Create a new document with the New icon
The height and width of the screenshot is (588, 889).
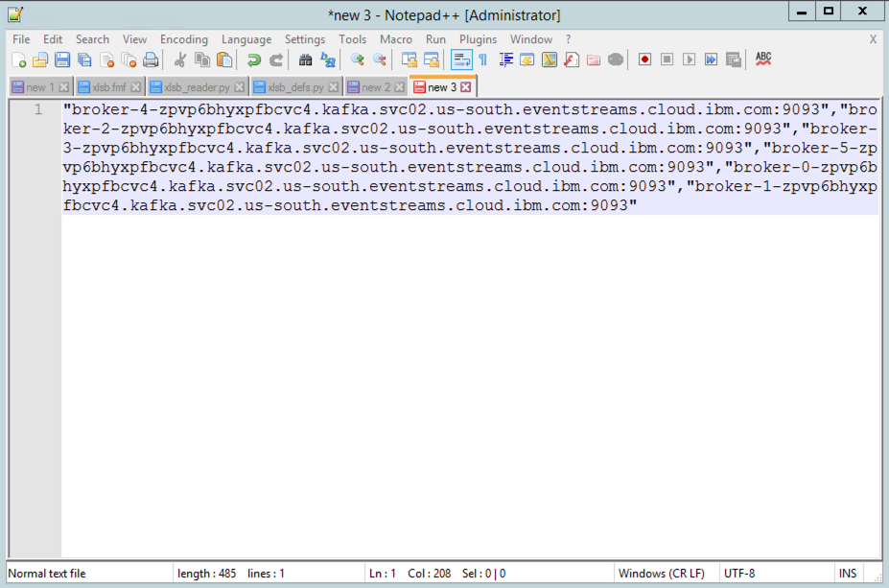[x=19, y=59]
